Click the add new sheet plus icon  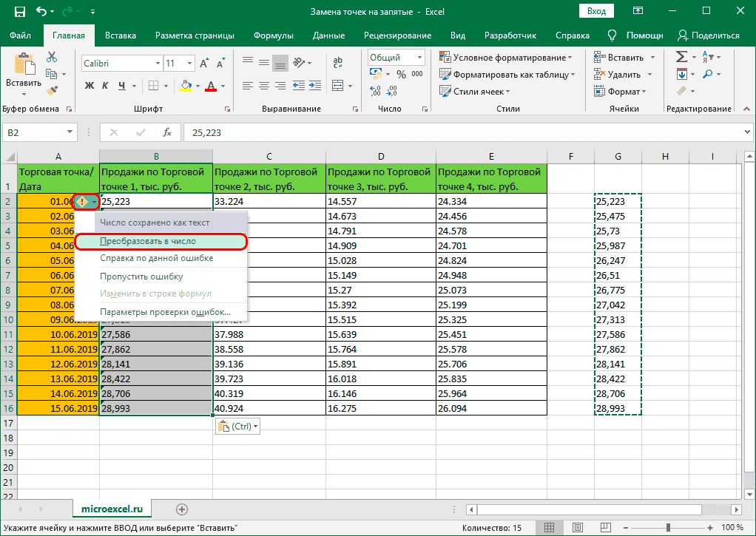[x=182, y=509]
